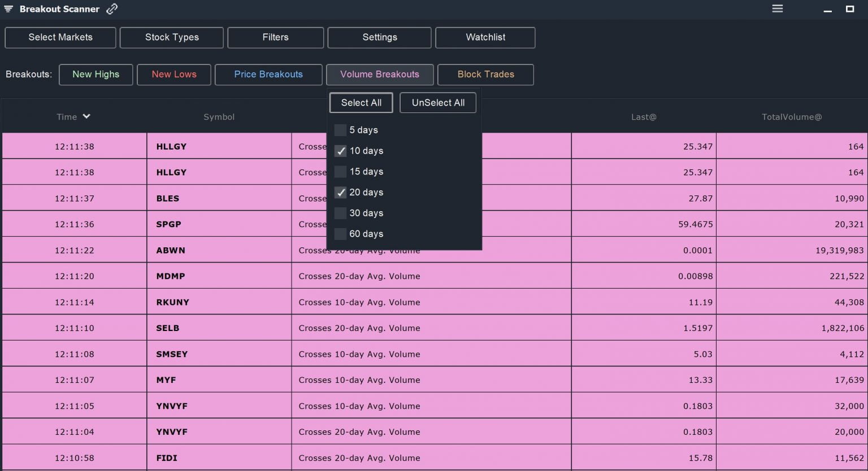Click the funnel icon beside Breakout Scanner title
Viewport: 868px width, 471px height.
pyautogui.click(x=7, y=8)
